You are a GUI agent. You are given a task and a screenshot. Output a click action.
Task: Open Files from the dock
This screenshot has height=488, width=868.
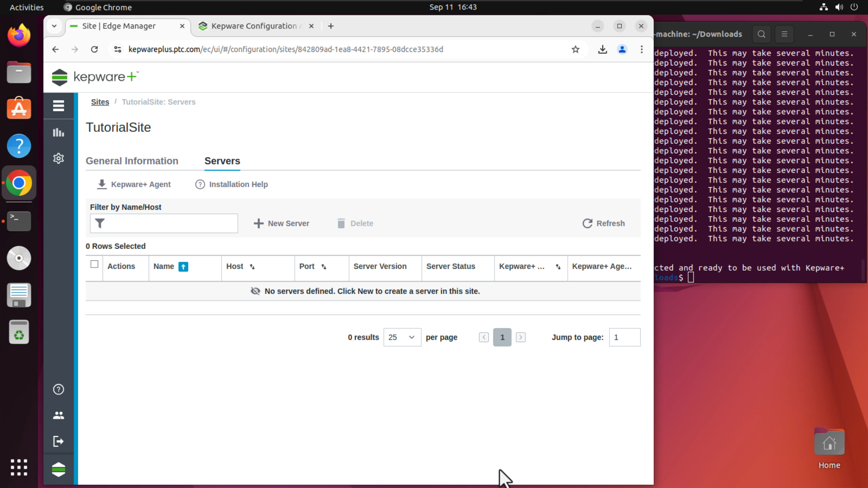(x=19, y=72)
